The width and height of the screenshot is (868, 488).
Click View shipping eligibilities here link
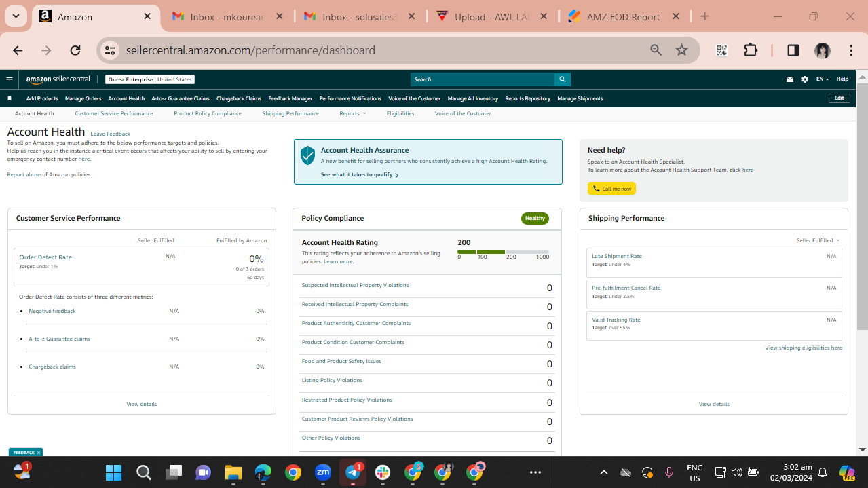coord(804,348)
